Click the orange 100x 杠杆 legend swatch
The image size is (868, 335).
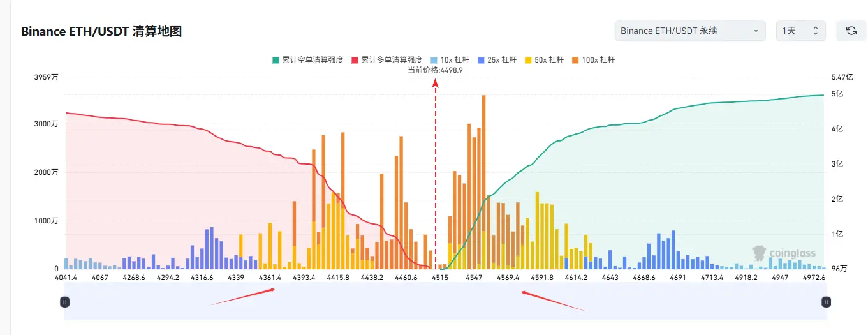pos(575,60)
